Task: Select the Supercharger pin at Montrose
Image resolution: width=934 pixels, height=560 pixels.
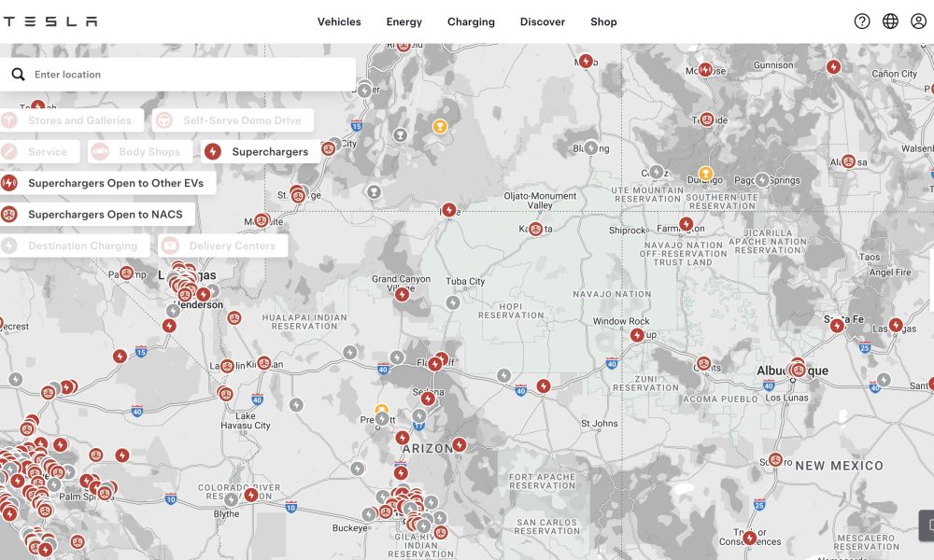Action: pyautogui.click(x=705, y=70)
